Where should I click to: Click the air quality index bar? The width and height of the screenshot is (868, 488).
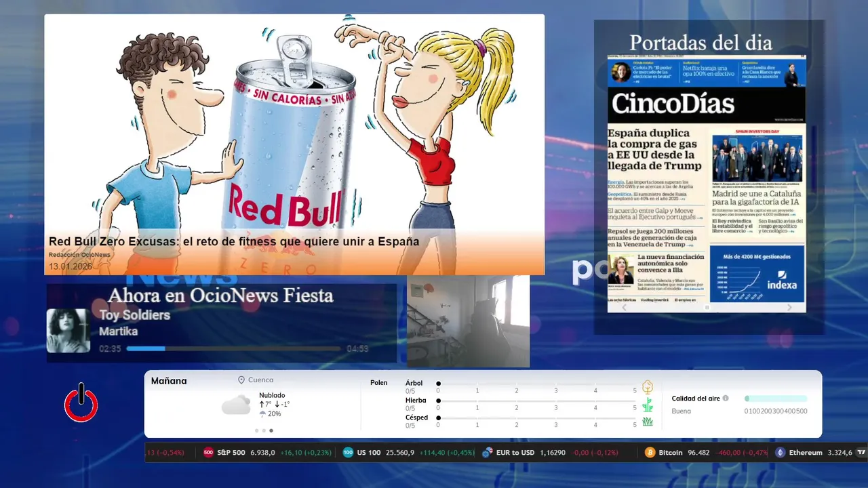(x=776, y=399)
